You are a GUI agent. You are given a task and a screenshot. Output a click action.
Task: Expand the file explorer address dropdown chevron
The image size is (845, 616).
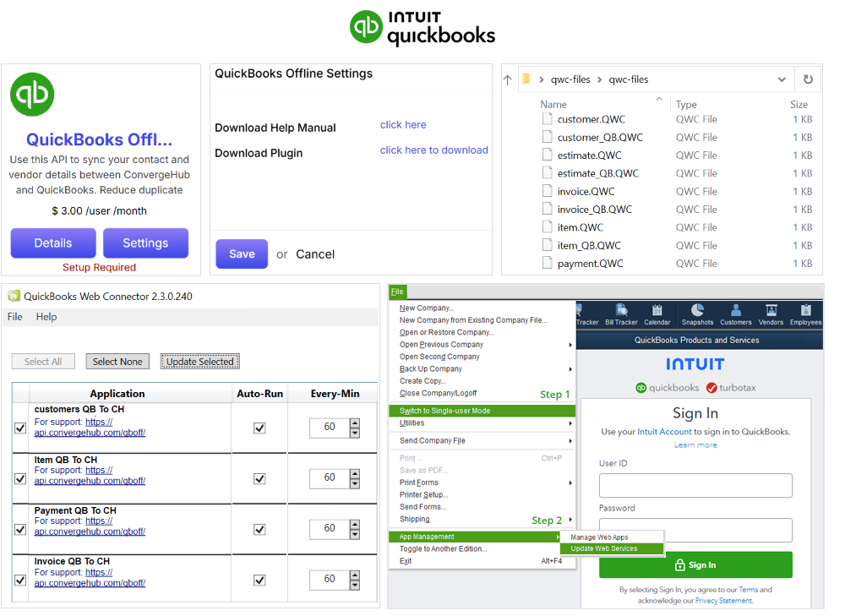coord(782,79)
